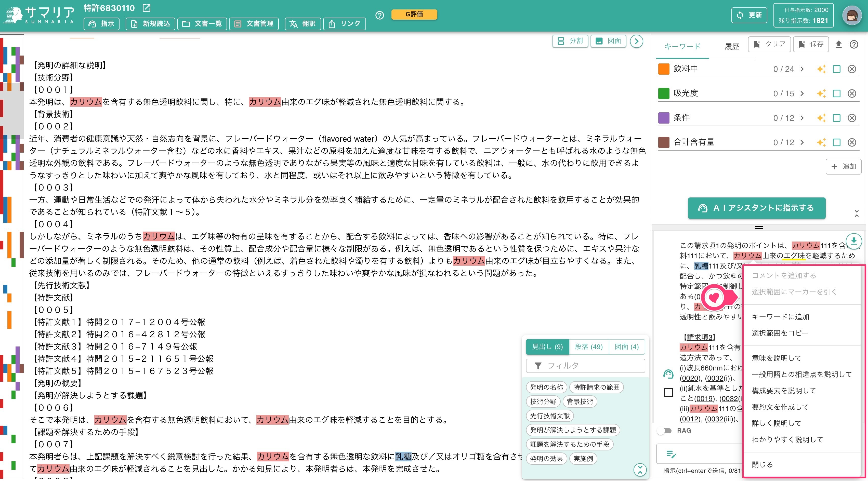Click 新規読込 to load a new document
This screenshot has height=481, width=868.
150,24
